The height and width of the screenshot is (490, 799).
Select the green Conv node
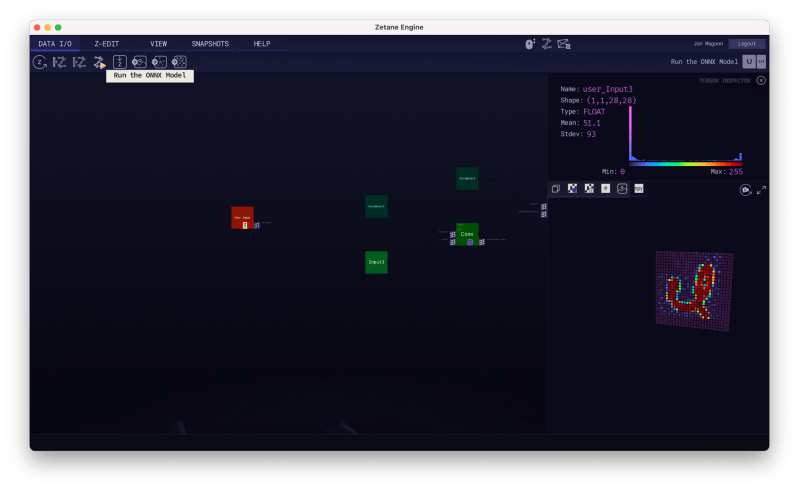coord(467,234)
